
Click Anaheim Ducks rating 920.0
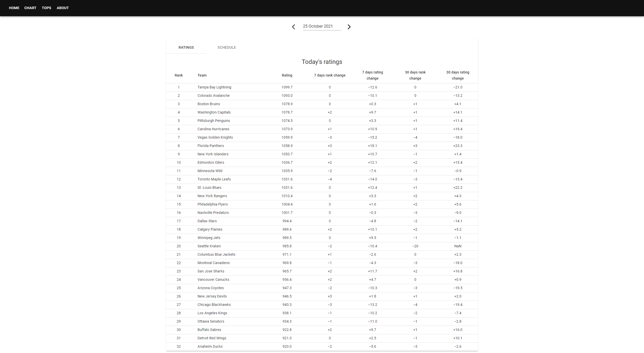coord(287,346)
